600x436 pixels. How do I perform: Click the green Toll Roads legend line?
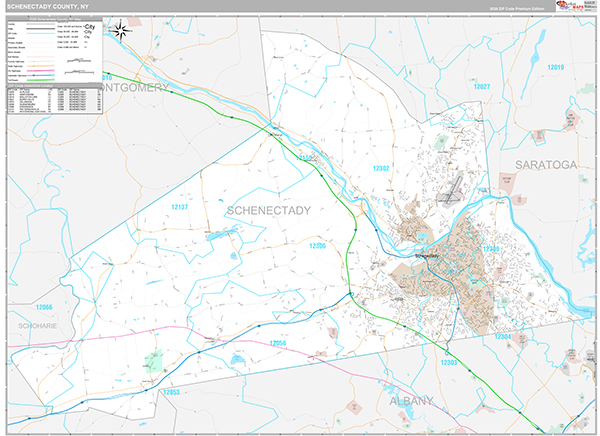41,80
